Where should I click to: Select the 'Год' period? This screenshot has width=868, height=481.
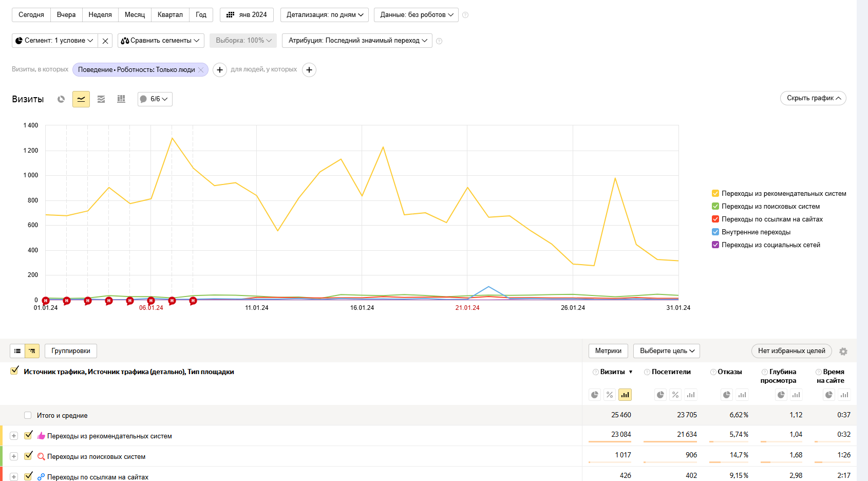point(201,15)
